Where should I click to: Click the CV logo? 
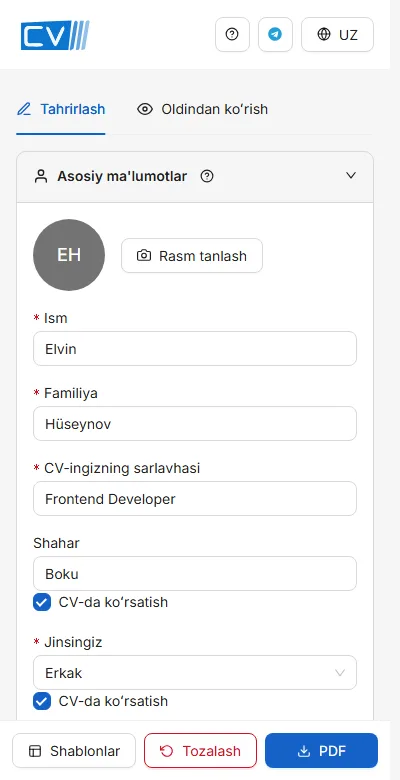coord(55,35)
